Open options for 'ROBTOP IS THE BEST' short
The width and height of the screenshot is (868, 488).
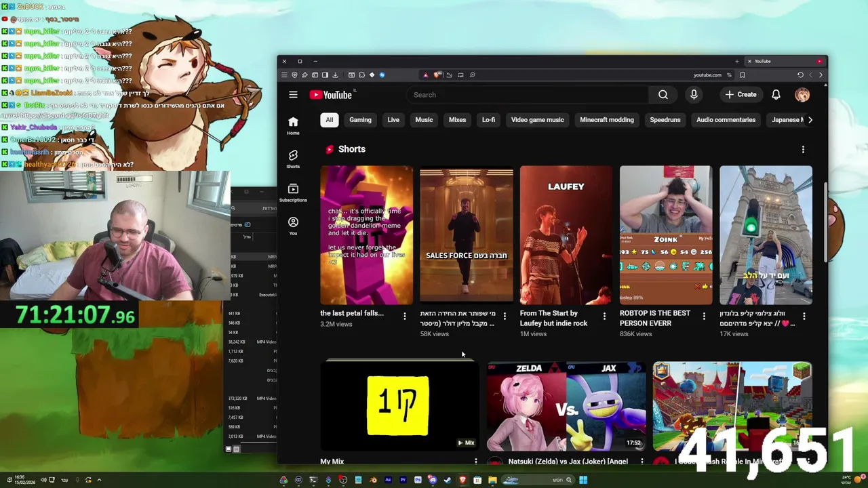point(704,316)
